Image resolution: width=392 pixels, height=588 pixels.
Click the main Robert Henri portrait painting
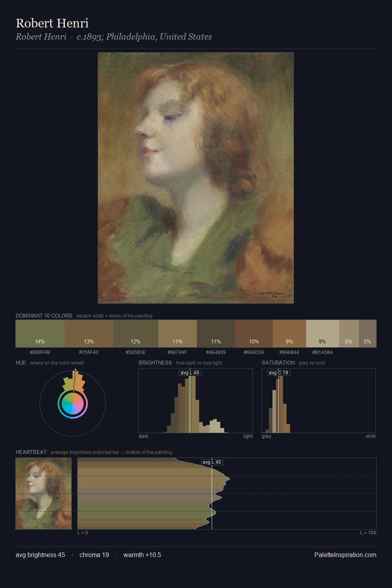[196, 178]
